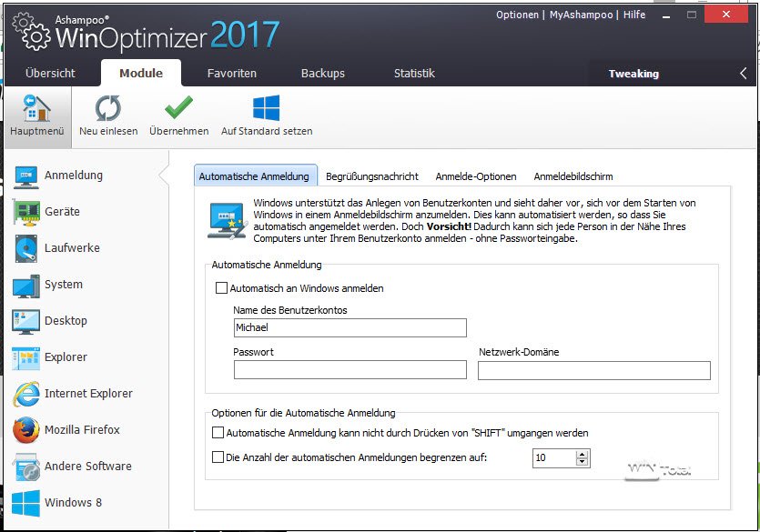The image size is (760, 532).
Task: Click Auf Standard setzen Windows icon
Action: (x=266, y=107)
